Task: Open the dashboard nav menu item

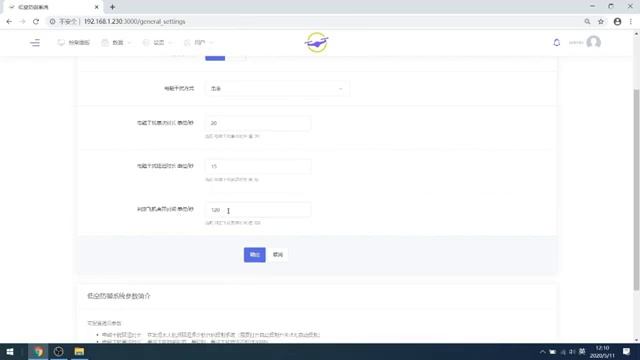Action: pyautogui.click(x=73, y=42)
